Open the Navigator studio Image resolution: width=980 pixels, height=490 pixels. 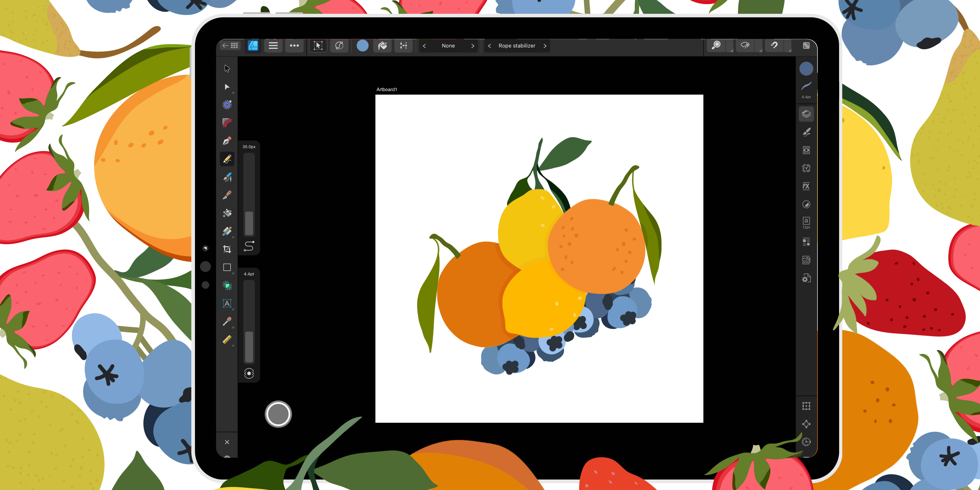[806, 424]
